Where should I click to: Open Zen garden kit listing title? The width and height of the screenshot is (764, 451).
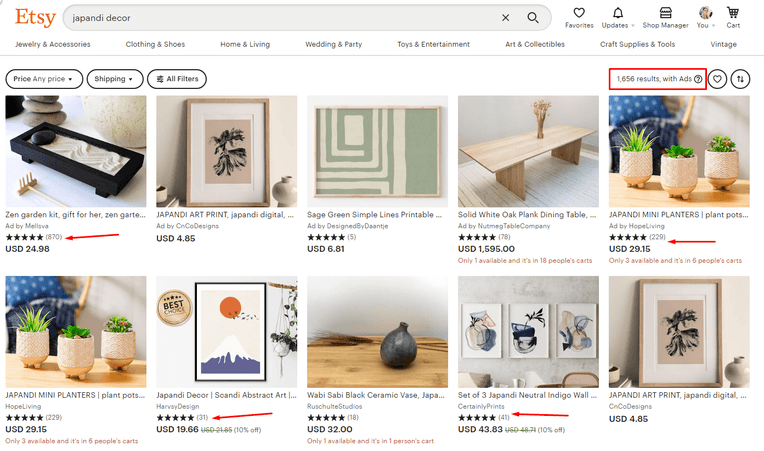click(76, 215)
